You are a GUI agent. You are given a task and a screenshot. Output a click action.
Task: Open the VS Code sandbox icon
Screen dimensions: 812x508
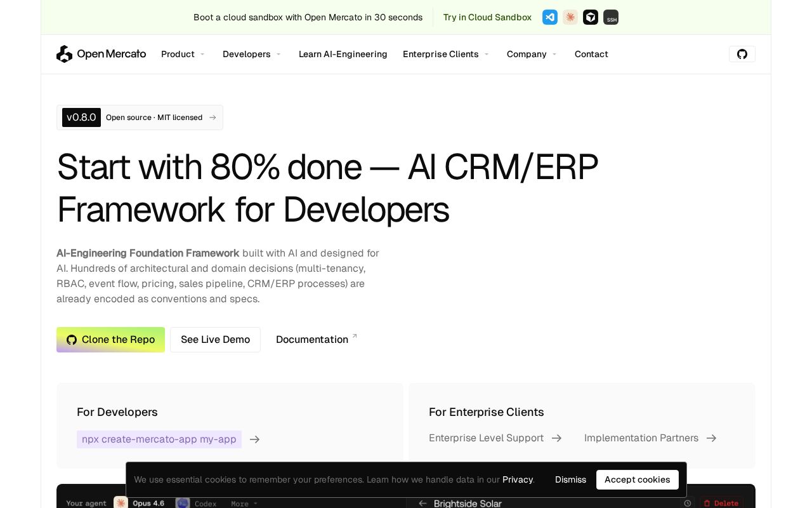tap(550, 17)
